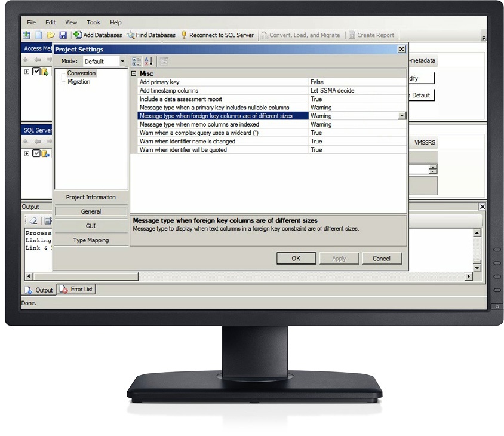Screen dimensions: 504x436
Task: Switch property grid to Categorized view
Action: point(136,61)
